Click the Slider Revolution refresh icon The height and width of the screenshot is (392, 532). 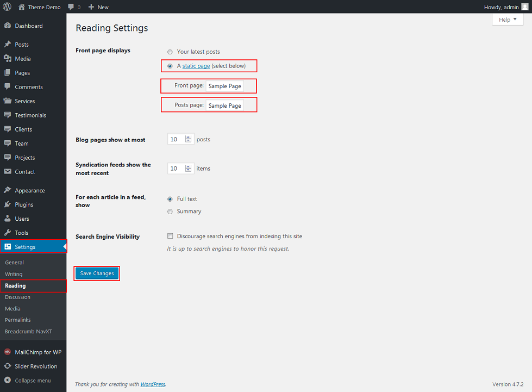(8, 366)
